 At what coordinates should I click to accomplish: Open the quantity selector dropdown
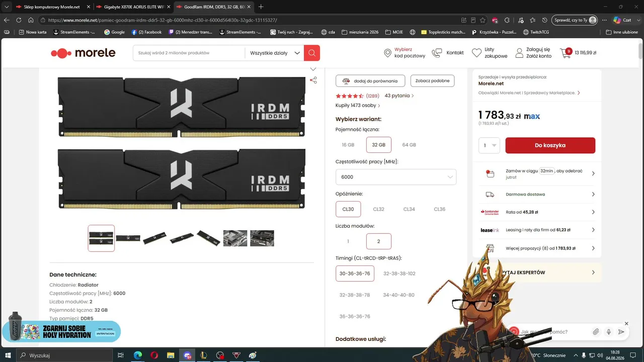point(489,145)
